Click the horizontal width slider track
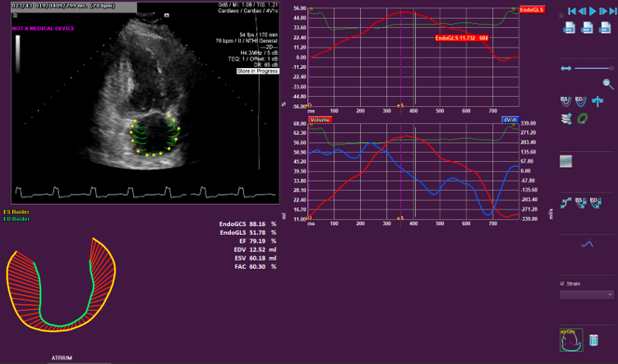The height and width of the screenshot is (364, 618). coord(593,67)
